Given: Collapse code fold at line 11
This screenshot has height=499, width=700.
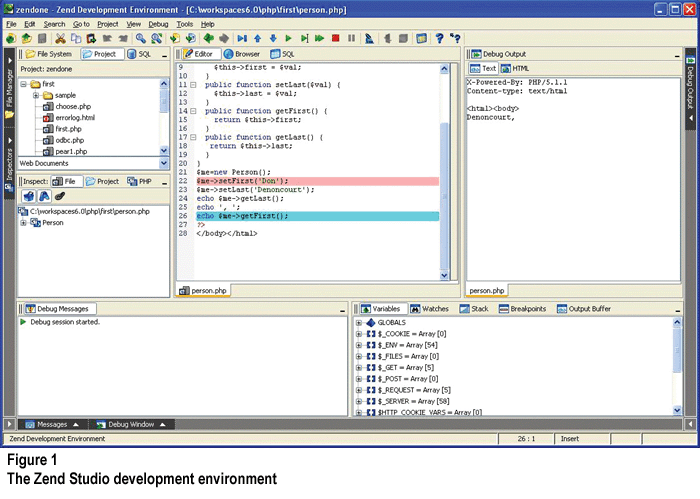Looking at the screenshot, I should click(193, 85).
